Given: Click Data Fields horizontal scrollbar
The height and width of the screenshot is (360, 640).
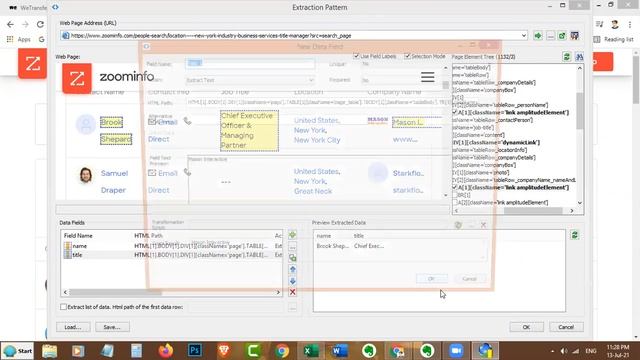Looking at the screenshot, I should 116,292.
